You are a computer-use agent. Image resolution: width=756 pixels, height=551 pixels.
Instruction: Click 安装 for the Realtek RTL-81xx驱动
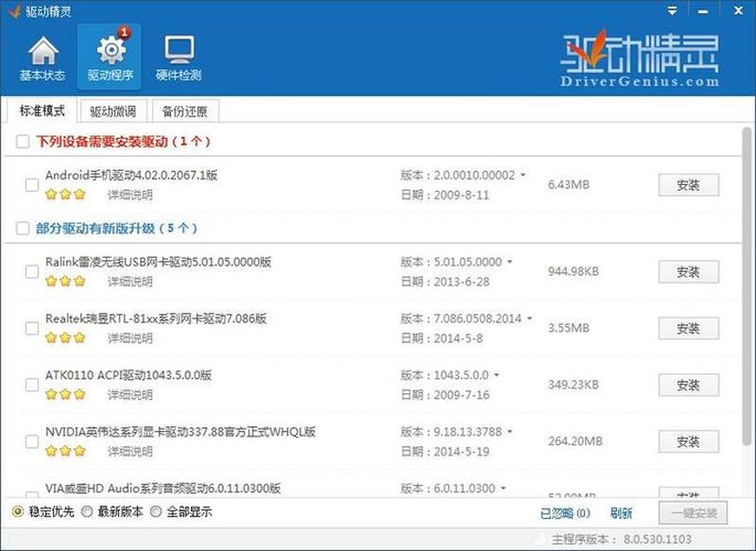pos(689,328)
